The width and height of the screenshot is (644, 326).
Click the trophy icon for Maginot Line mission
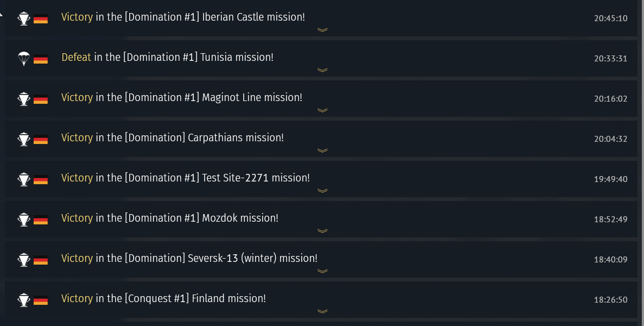click(x=24, y=99)
